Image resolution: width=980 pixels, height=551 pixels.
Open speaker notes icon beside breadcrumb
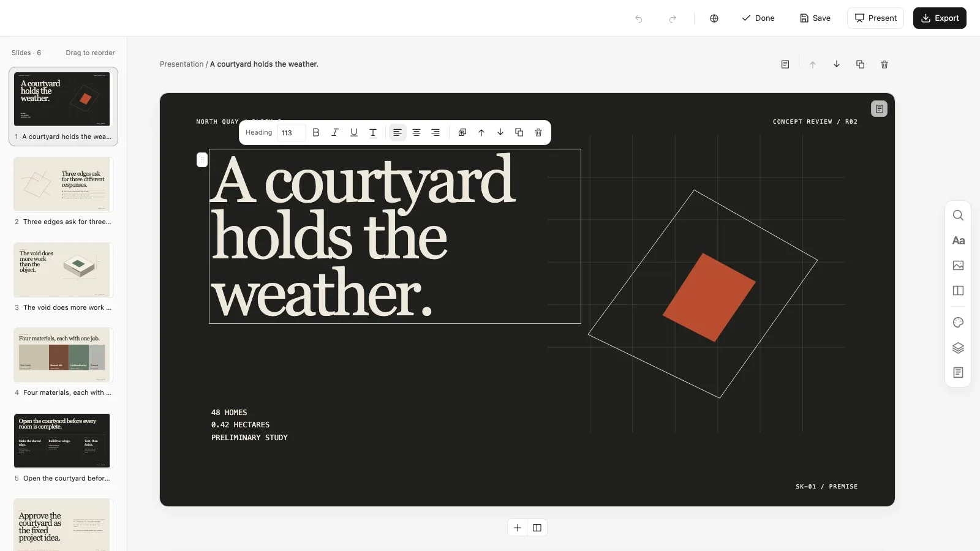785,64
